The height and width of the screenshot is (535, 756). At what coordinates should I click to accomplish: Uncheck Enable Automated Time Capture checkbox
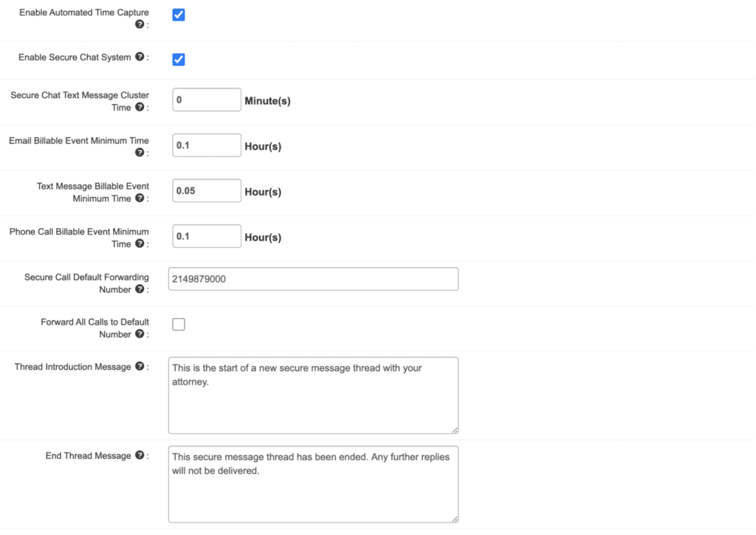(179, 15)
